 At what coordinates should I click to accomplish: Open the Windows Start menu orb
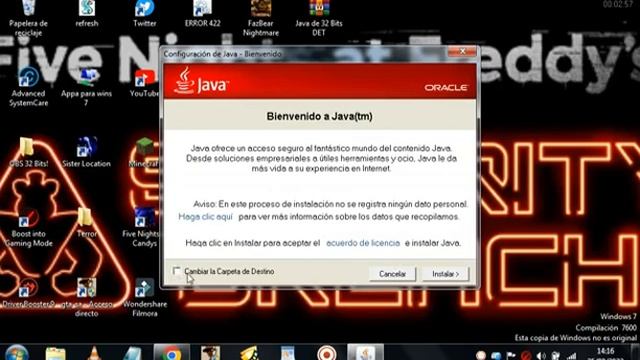pos(17,353)
